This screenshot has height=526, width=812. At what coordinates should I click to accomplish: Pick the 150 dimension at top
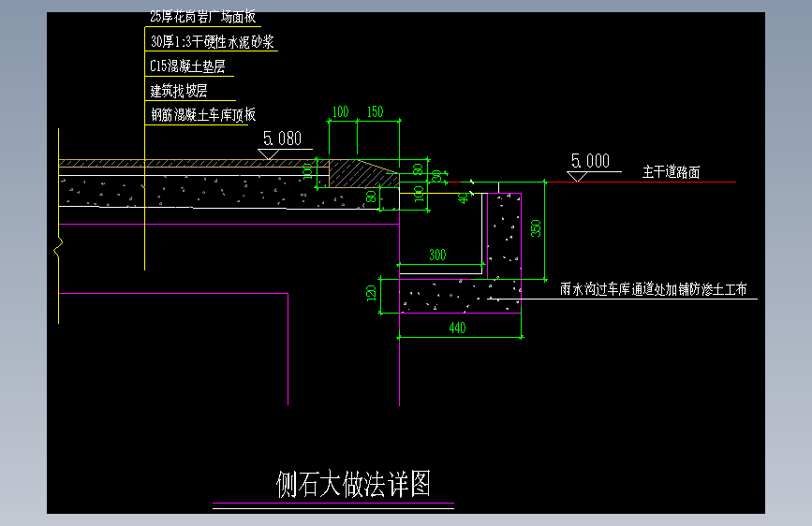tap(375, 111)
